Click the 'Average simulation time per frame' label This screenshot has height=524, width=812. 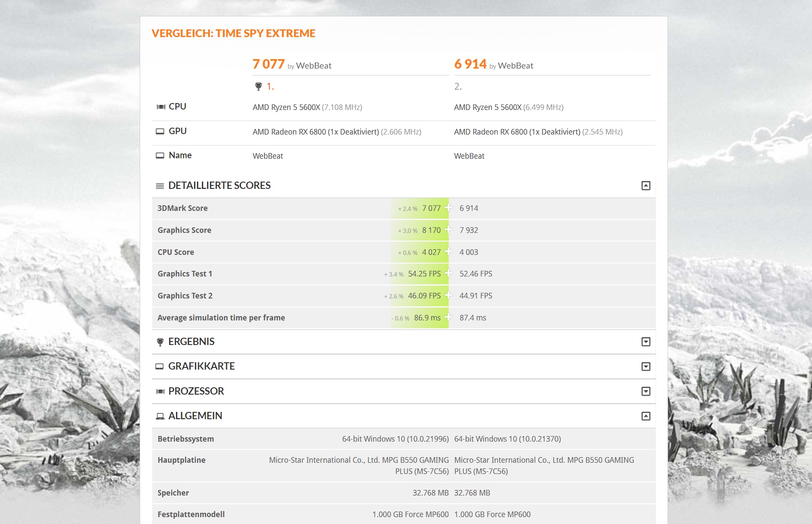[x=221, y=318]
